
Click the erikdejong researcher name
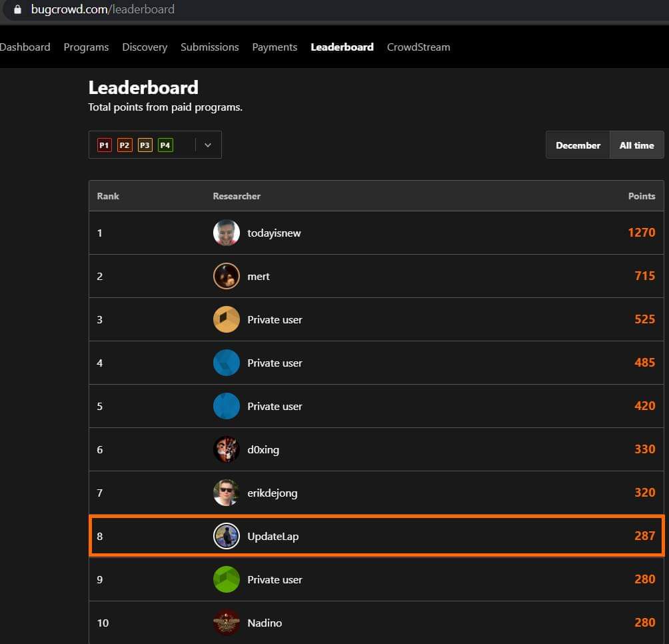tap(274, 493)
